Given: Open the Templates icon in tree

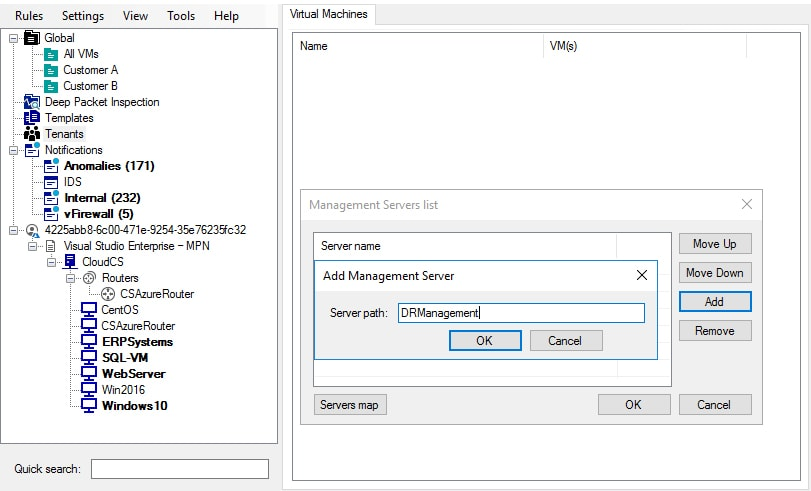Looking at the screenshot, I should coord(32,118).
